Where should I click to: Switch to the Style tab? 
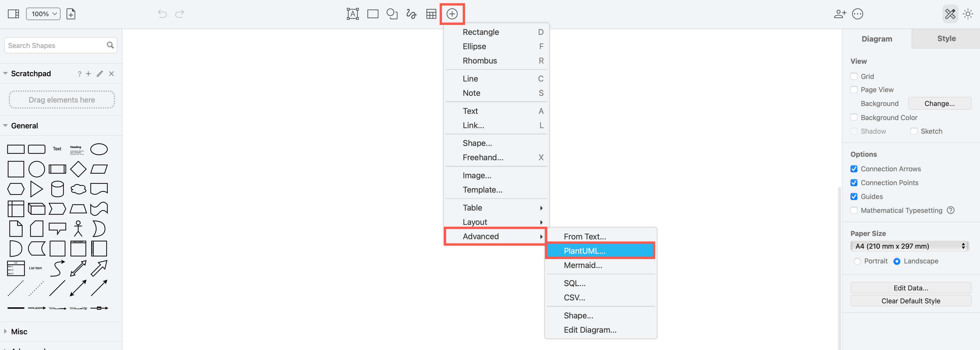(x=947, y=38)
